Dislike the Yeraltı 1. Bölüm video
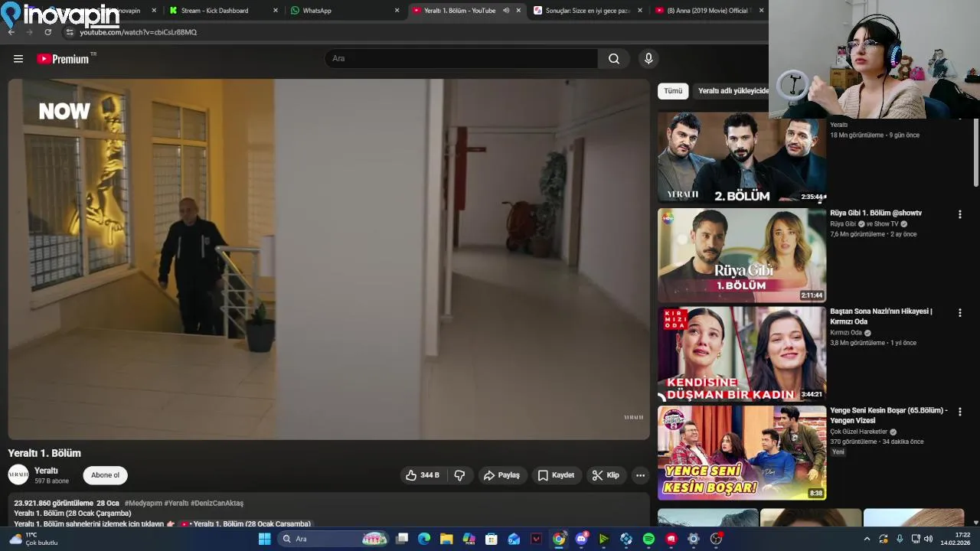 [x=459, y=475]
